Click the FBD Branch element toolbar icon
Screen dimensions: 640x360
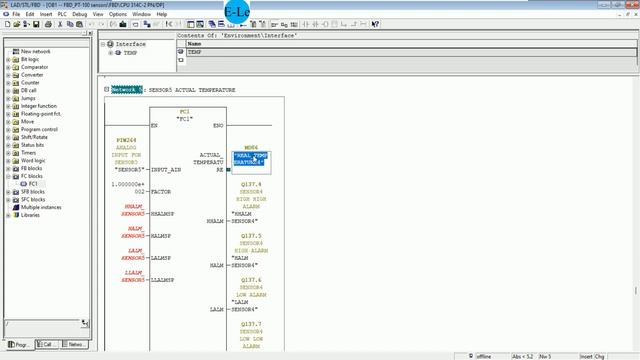pos(344,24)
